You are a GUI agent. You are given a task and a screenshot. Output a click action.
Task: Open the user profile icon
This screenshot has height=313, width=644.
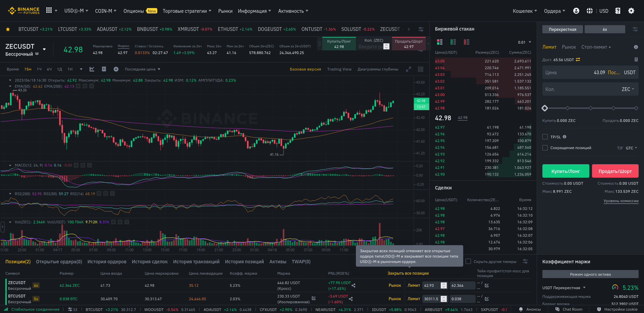pos(576,11)
